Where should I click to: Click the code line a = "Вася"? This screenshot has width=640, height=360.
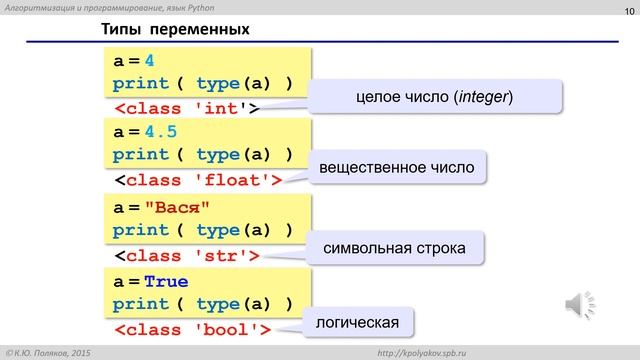click(161, 207)
